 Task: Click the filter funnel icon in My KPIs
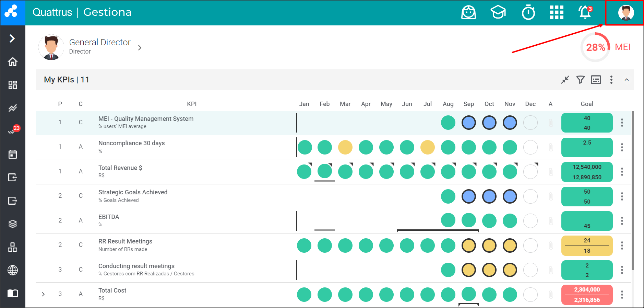pos(580,80)
